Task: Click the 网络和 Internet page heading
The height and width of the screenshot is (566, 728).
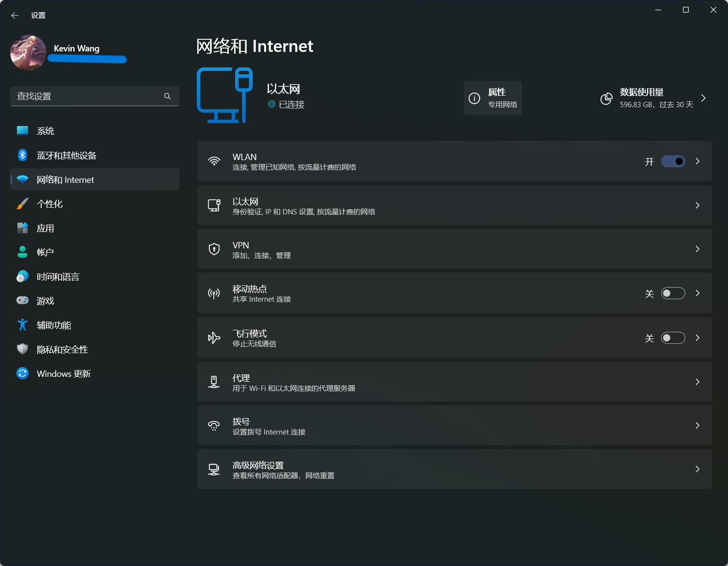Action: click(255, 46)
